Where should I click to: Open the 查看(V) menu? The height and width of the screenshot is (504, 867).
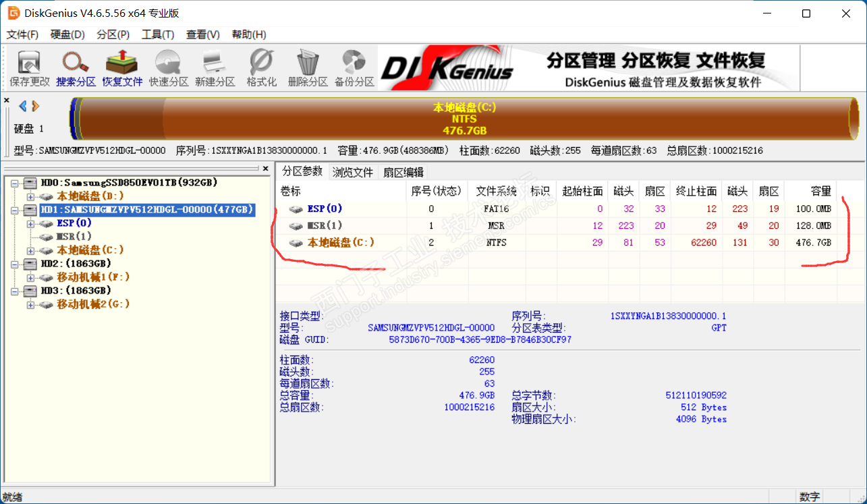pos(203,34)
